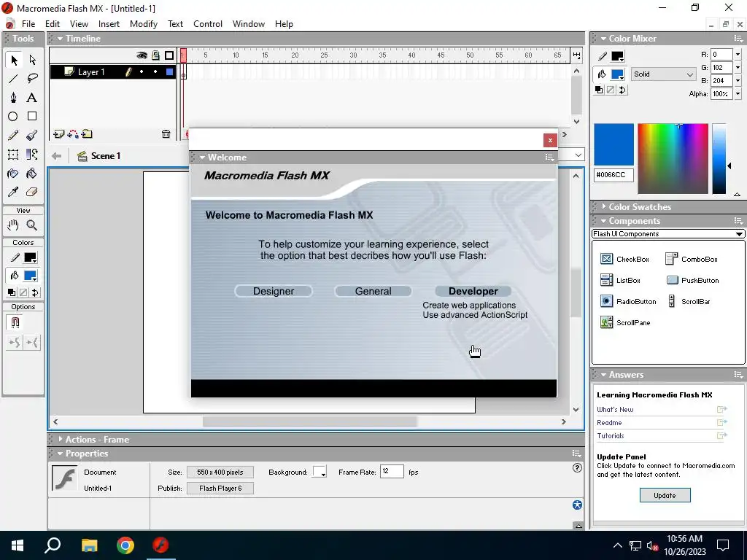
Task: Open the Flash UI Components dropdown
Action: tap(667, 234)
